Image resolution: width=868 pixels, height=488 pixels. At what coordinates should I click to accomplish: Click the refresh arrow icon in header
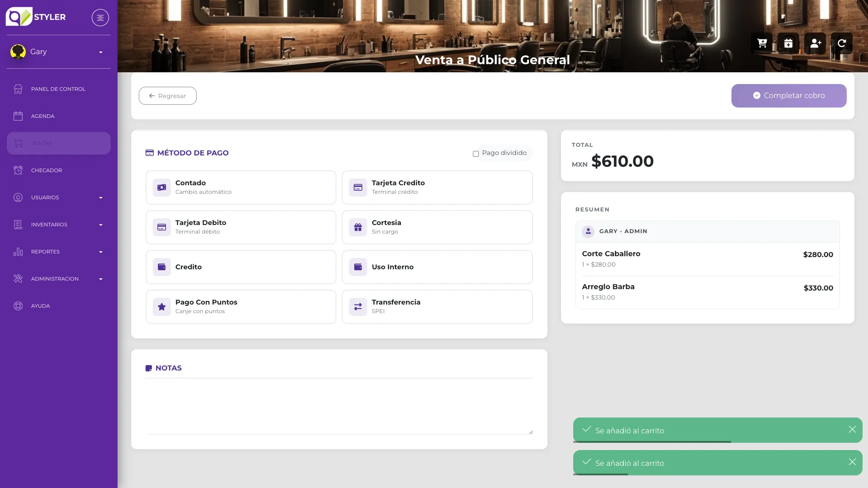(x=842, y=43)
